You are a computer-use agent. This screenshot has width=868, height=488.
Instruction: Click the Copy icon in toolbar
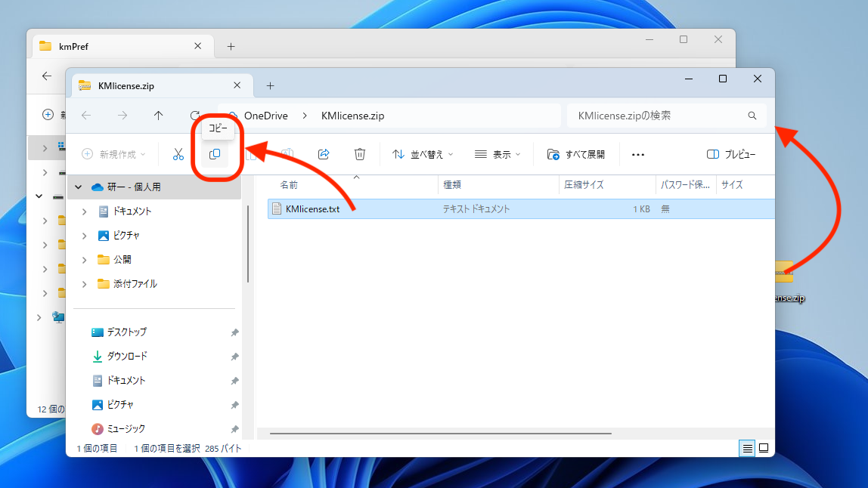[x=215, y=154]
